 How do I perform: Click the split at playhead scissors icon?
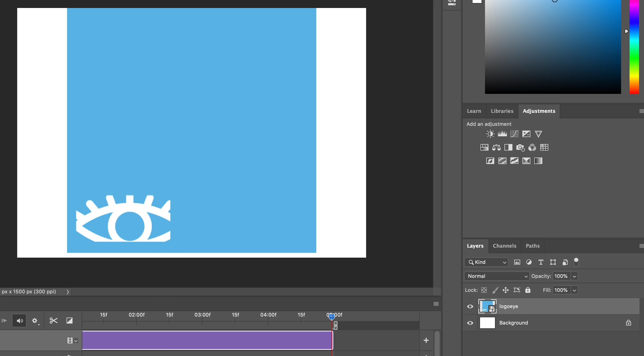point(54,321)
